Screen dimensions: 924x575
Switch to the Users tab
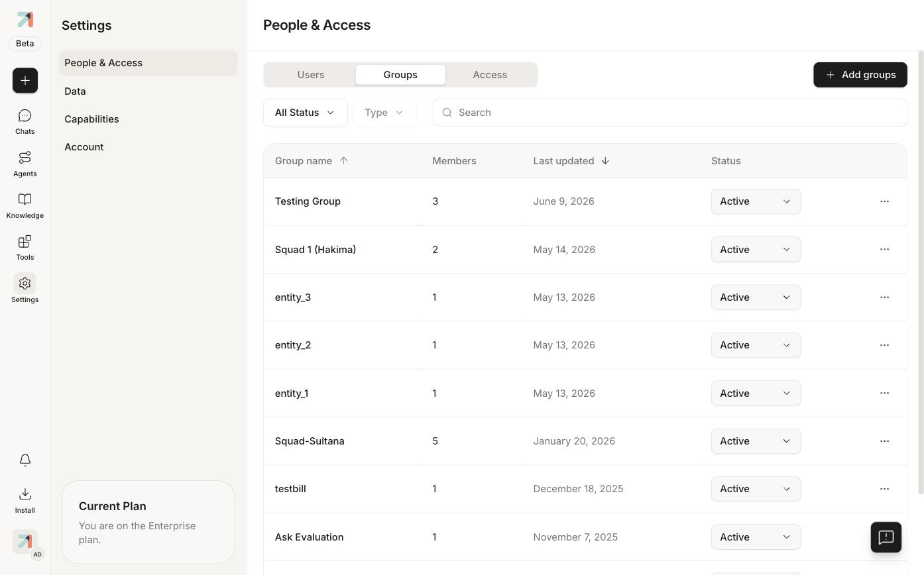coord(310,75)
